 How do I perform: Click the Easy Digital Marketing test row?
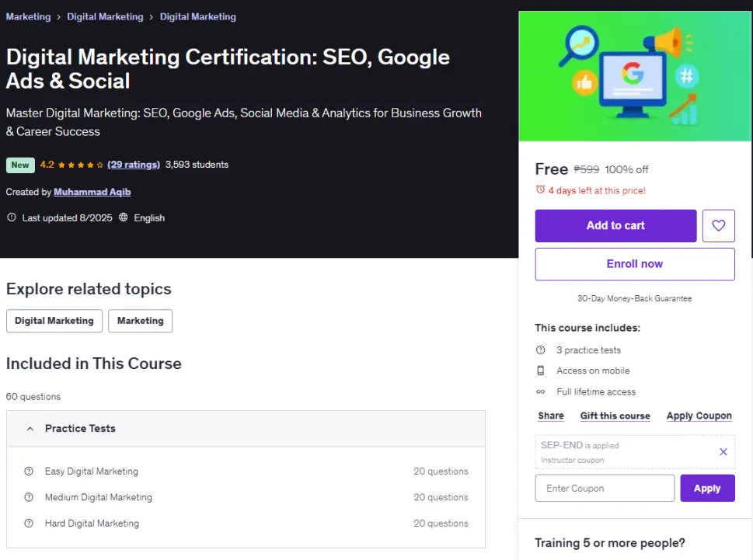click(246, 471)
